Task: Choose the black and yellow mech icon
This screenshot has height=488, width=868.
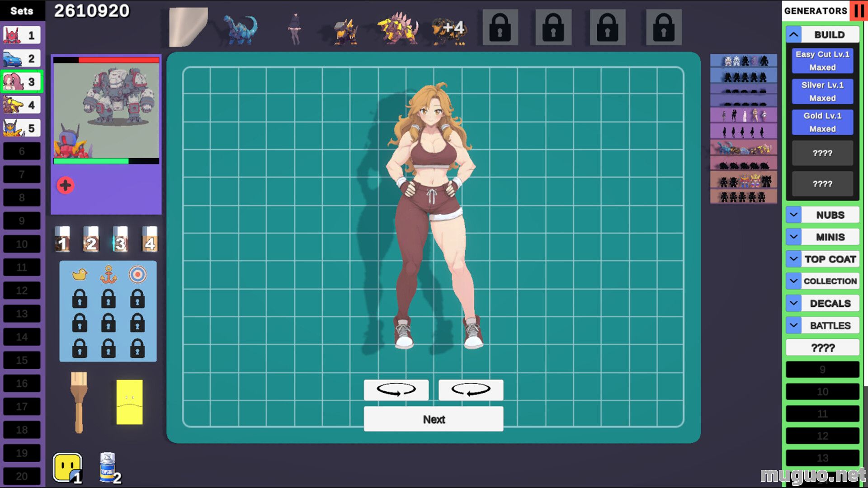Action: coord(345,31)
